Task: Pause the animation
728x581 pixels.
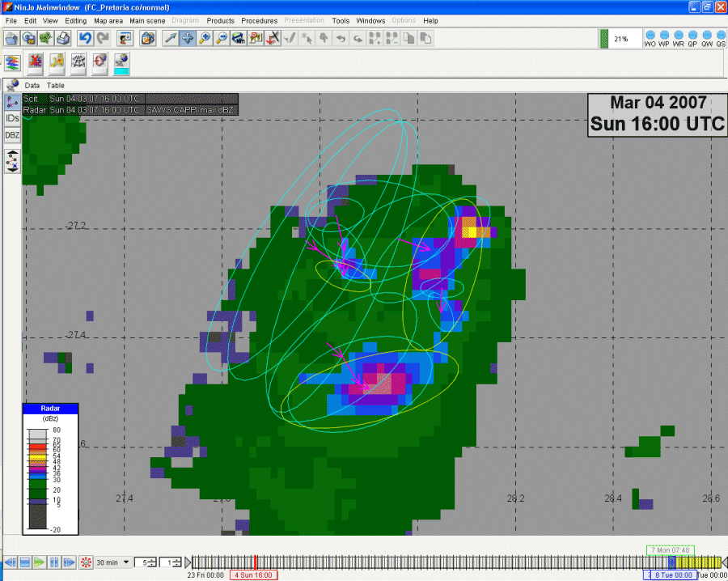Action: (54, 562)
